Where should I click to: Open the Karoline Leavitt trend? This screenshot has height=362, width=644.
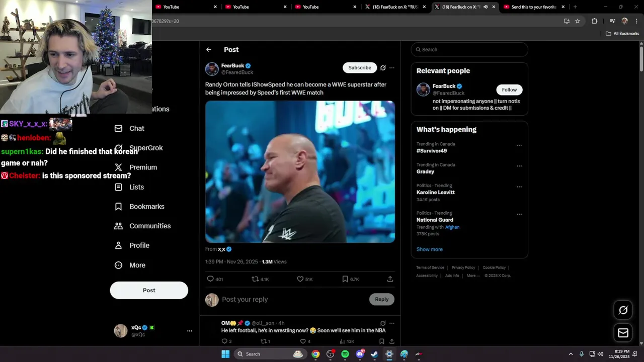pyautogui.click(x=436, y=193)
